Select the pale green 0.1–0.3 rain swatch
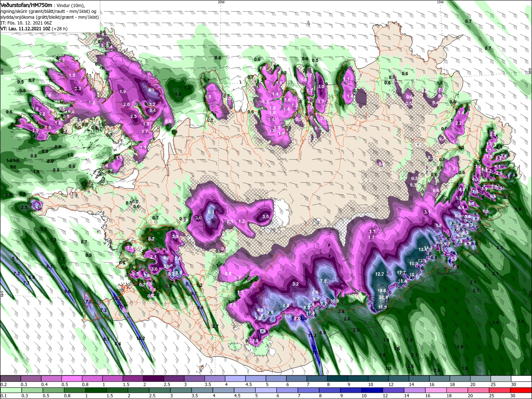Screen dimensions: 532x399 coord(11,389)
